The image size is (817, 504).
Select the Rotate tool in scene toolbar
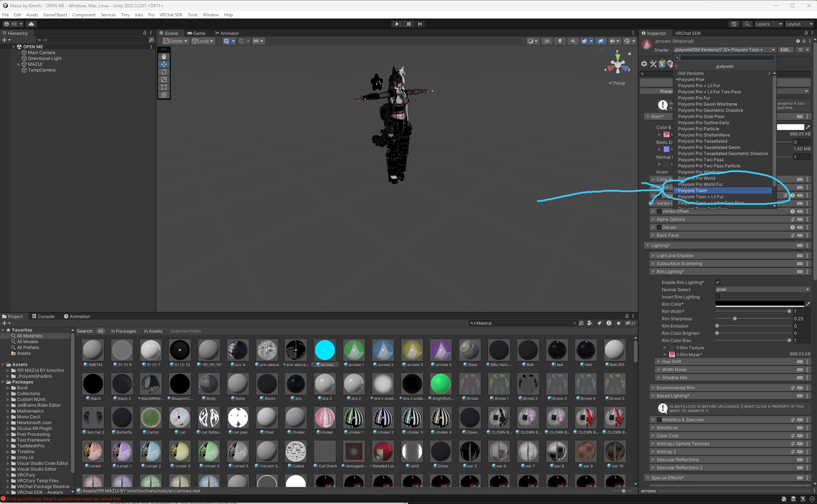coord(164,72)
